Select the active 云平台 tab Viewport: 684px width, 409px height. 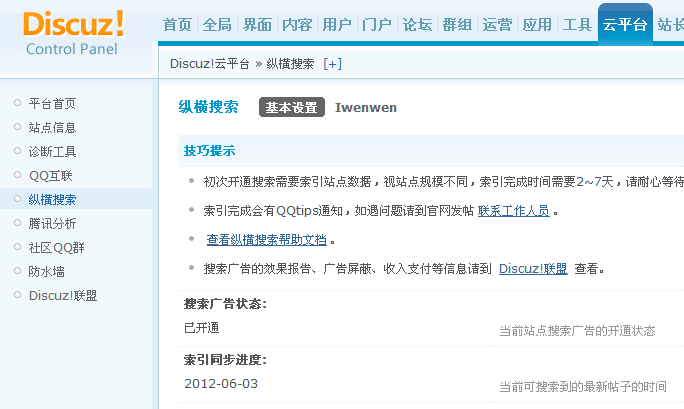[x=625, y=24]
